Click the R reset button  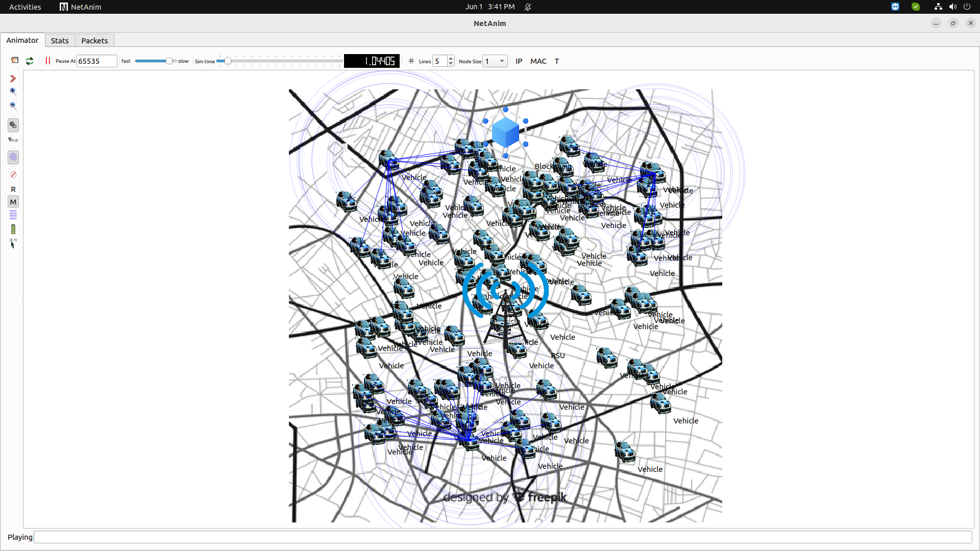point(13,189)
